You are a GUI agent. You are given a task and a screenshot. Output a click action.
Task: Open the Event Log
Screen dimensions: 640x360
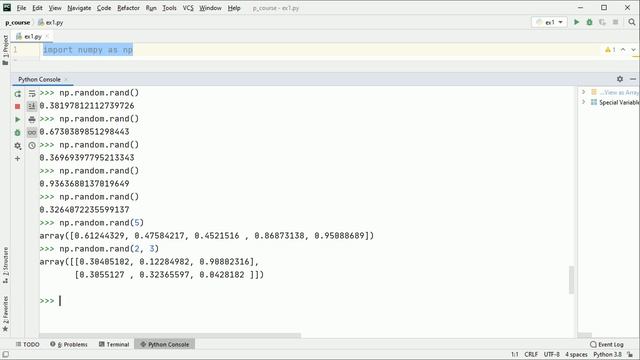click(607, 344)
